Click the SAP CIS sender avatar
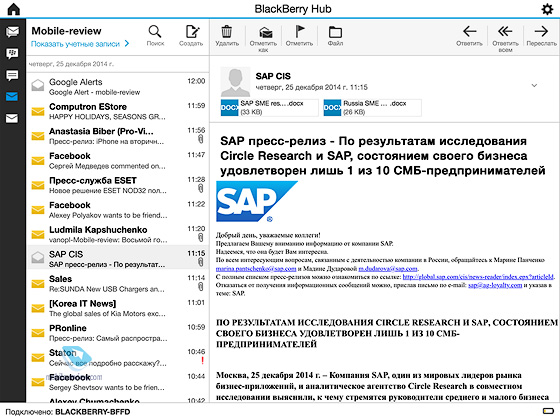 235,82
